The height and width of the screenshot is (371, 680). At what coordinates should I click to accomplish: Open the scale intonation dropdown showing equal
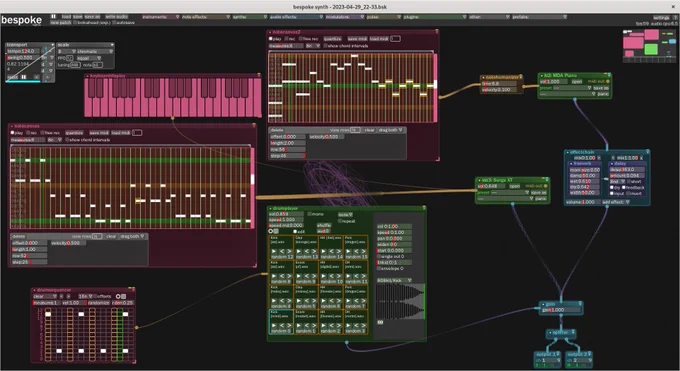tap(89, 58)
